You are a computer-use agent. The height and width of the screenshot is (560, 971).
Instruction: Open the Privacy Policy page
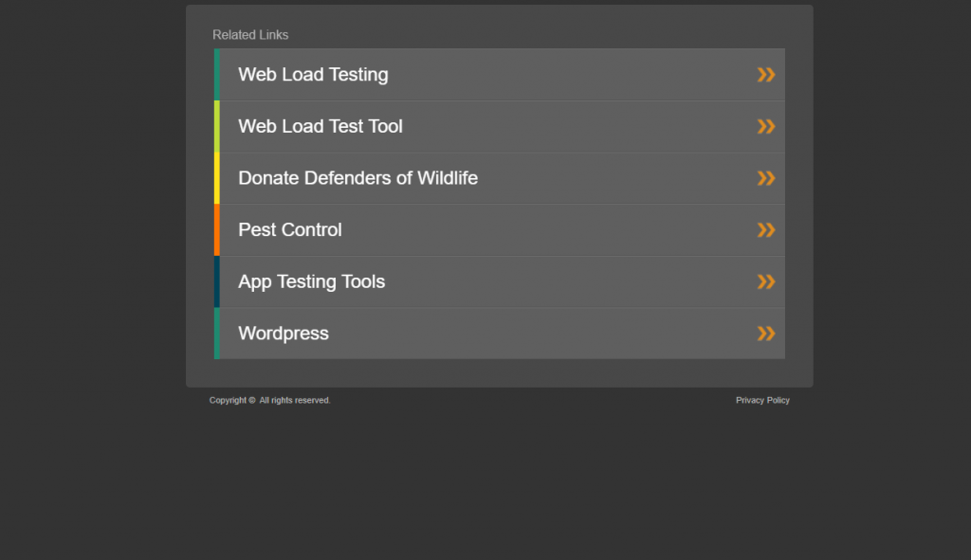pos(762,400)
